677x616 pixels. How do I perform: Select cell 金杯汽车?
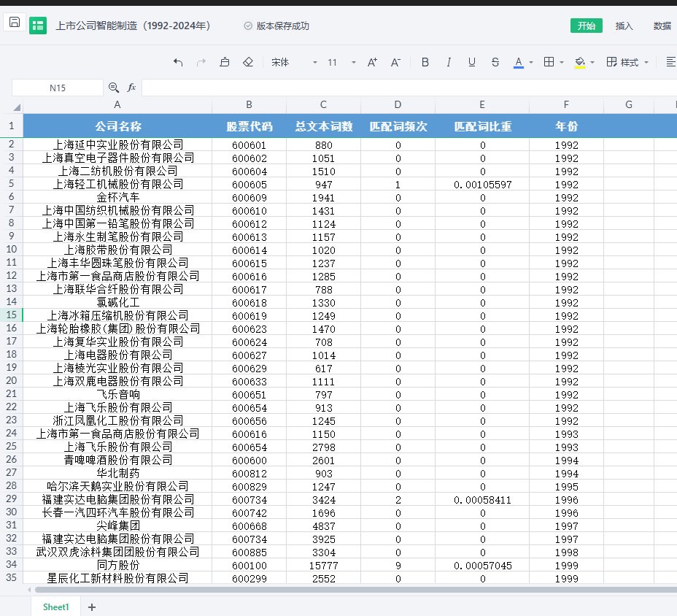[117, 197]
